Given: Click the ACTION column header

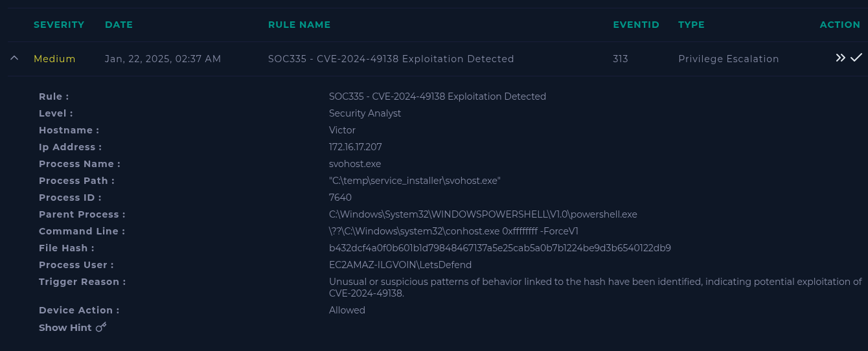Looking at the screenshot, I should pos(839,25).
